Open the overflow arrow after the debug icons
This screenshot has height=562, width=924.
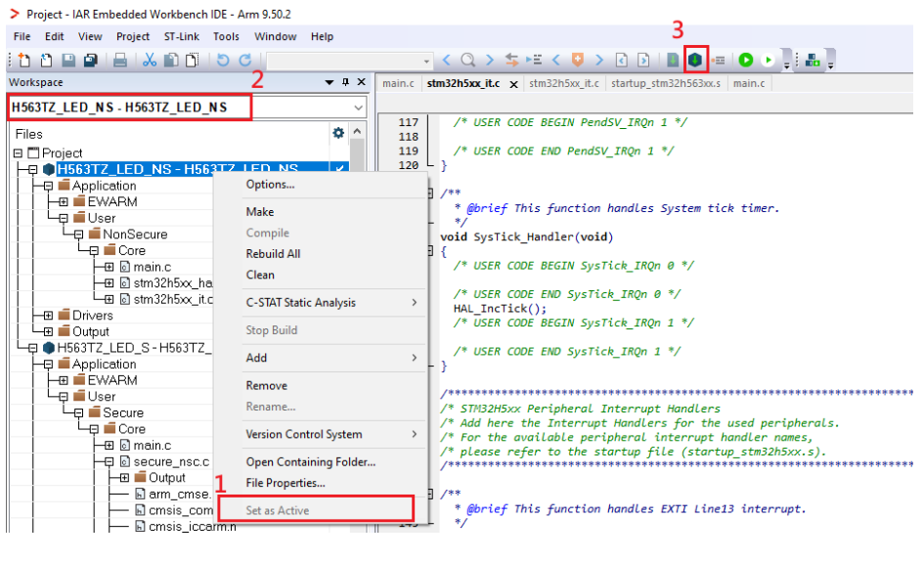click(787, 65)
